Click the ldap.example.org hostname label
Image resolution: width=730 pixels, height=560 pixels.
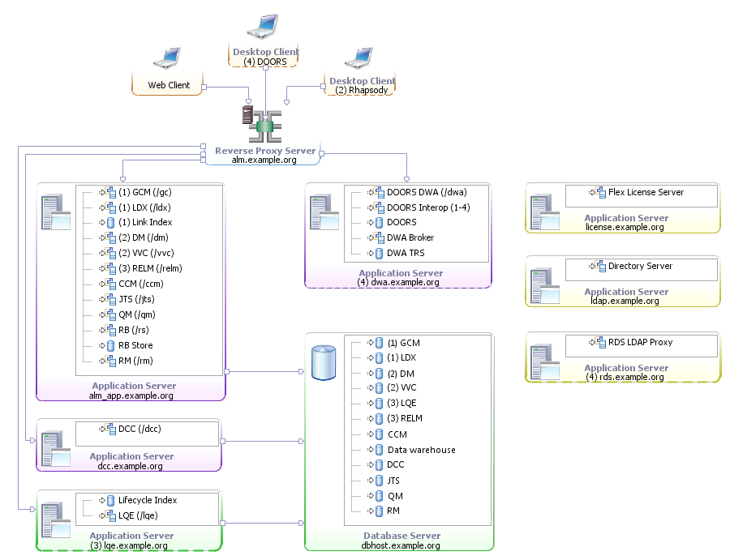625,301
